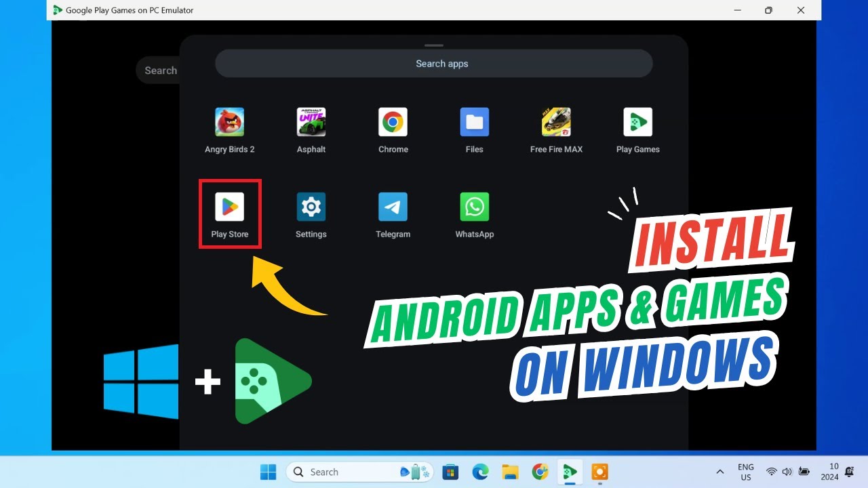Open the orange recorder app on taskbar

tap(599, 472)
